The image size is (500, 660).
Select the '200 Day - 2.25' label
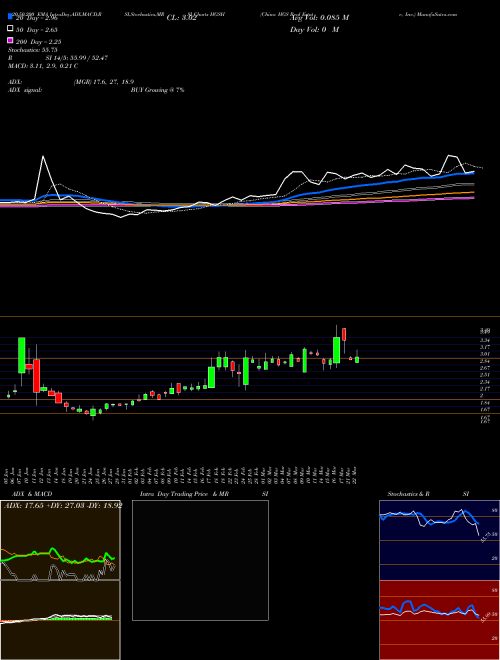click(x=38, y=41)
